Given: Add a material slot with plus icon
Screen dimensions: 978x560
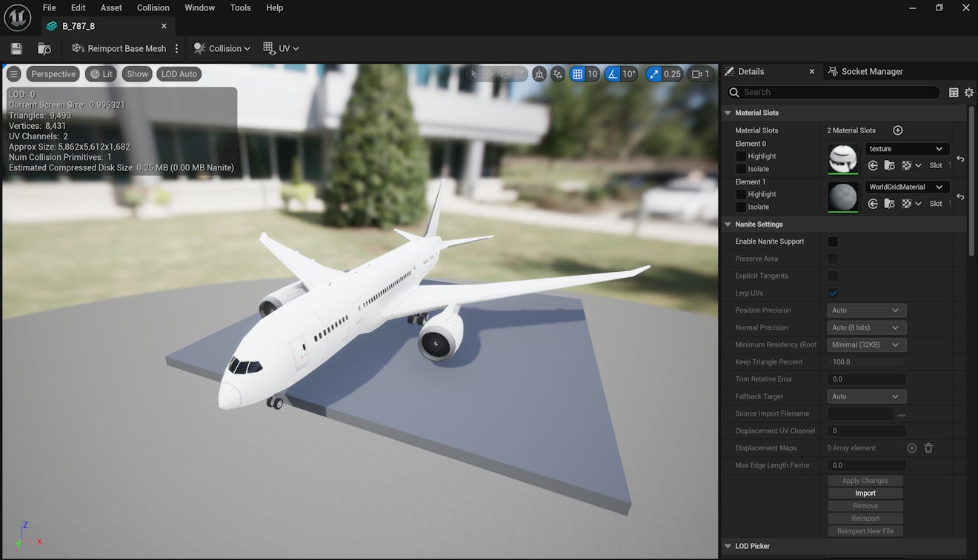Looking at the screenshot, I should click(x=897, y=130).
